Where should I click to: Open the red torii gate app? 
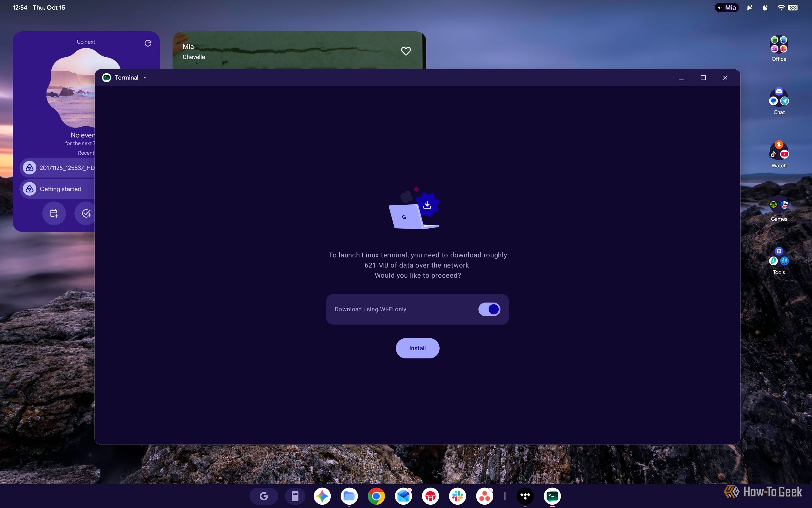coord(431,496)
